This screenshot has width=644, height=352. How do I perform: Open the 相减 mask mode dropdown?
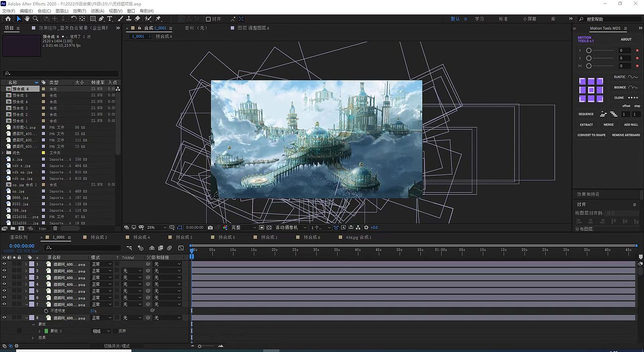101,331
